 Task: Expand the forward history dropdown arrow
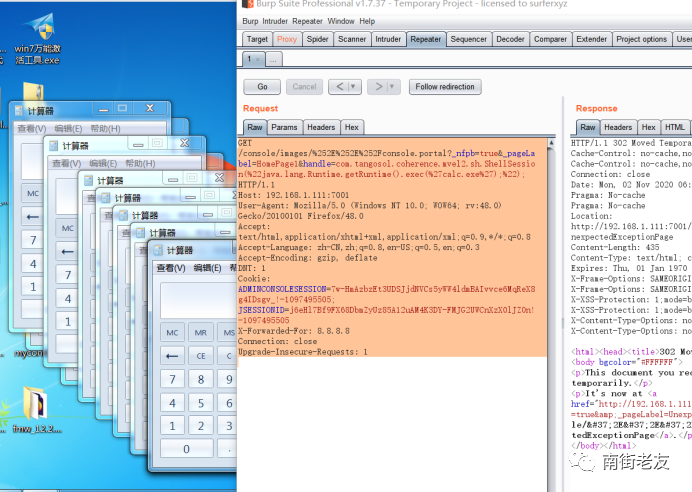click(x=392, y=87)
